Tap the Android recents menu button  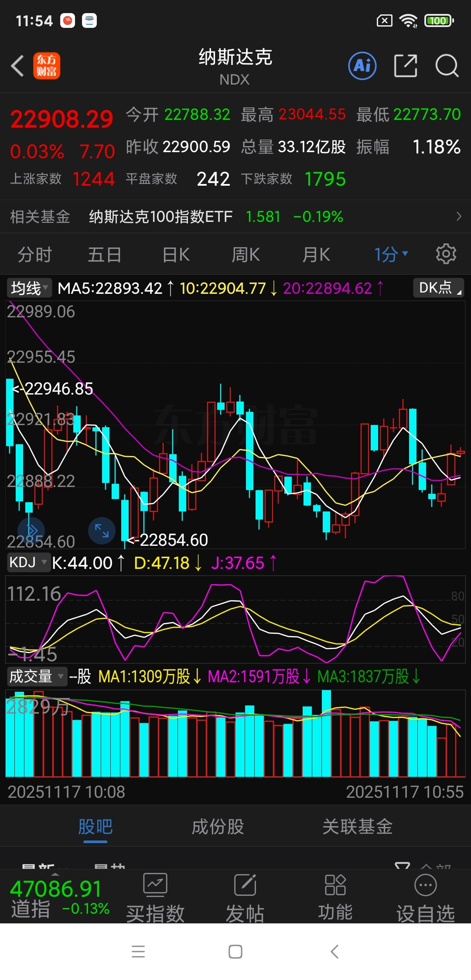138,952
